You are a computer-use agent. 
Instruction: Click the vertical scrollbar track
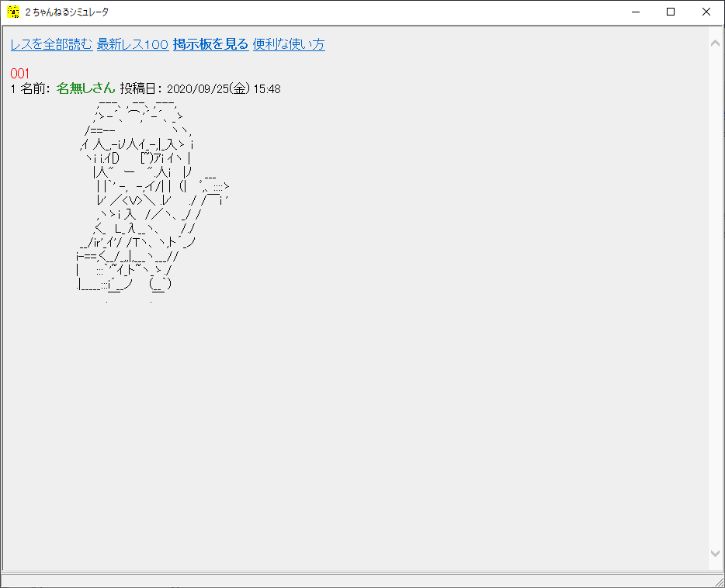[x=716, y=310]
